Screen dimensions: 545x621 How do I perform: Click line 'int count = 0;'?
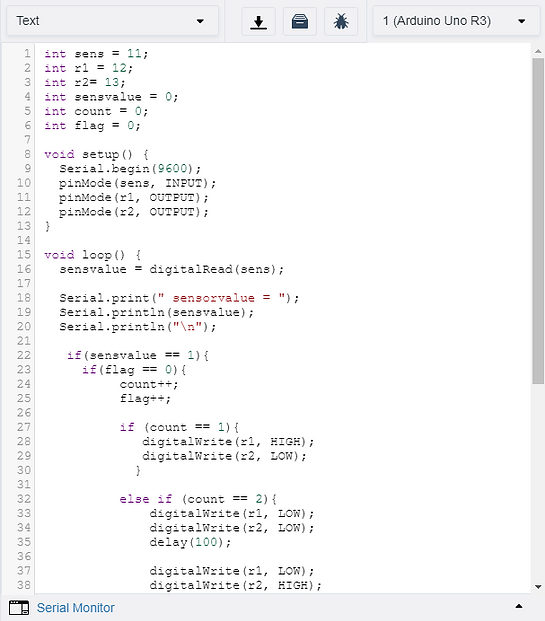click(x=96, y=111)
